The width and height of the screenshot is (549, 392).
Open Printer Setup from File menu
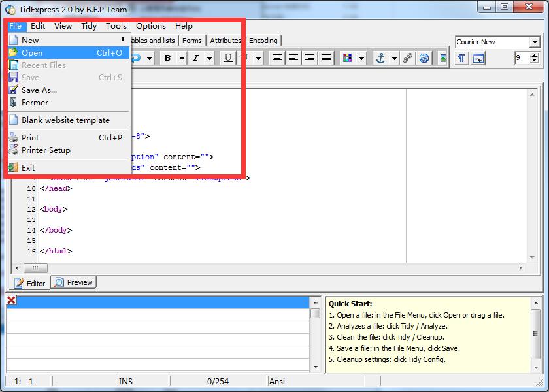tap(69, 150)
